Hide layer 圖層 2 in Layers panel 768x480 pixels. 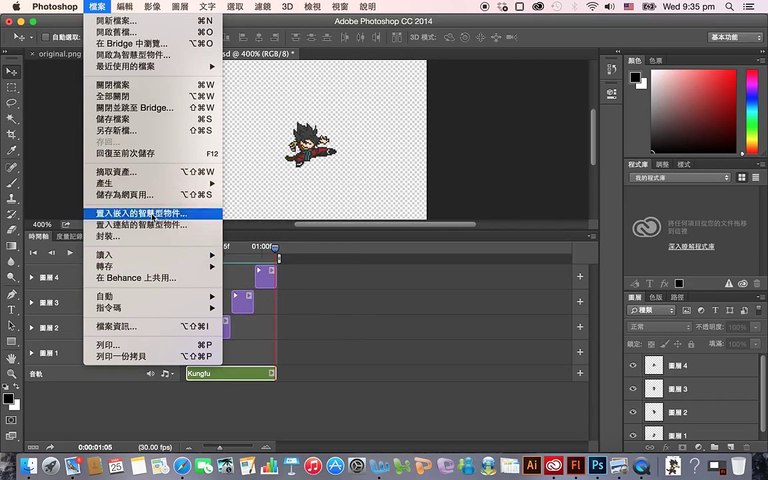pos(632,411)
